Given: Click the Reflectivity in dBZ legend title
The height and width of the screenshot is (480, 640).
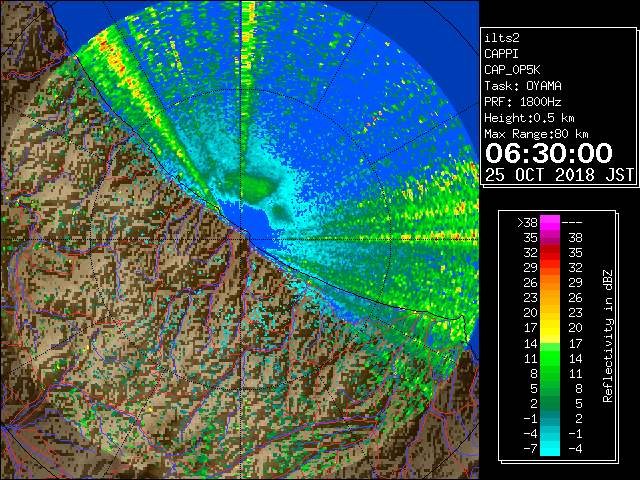Looking at the screenshot, I should pos(608,336).
